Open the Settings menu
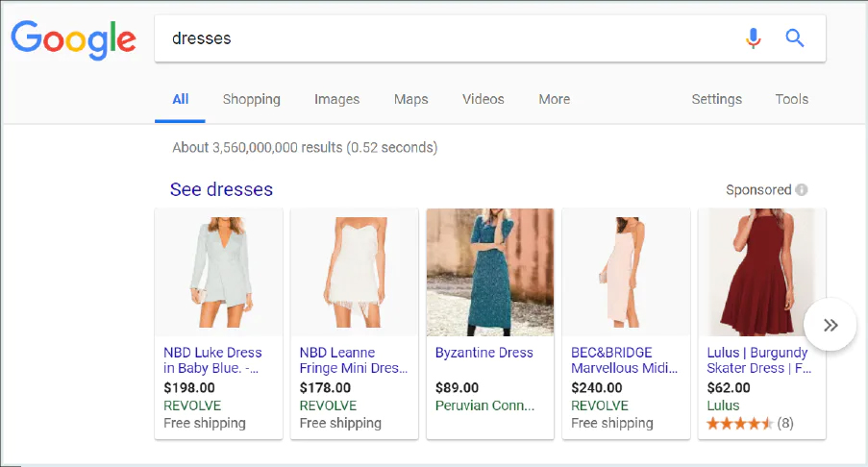The width and height of the screenshot is (868, 467). point(716,99)
